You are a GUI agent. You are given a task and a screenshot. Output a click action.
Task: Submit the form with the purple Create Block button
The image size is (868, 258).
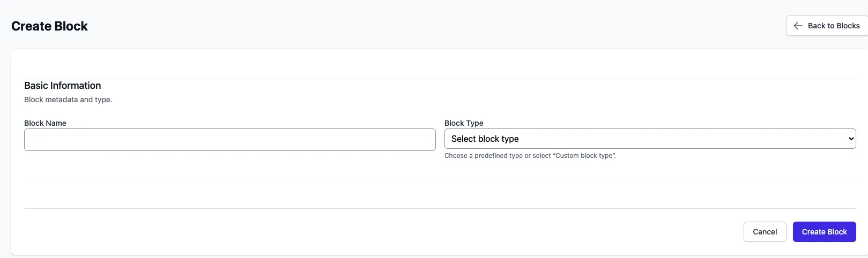824,232
